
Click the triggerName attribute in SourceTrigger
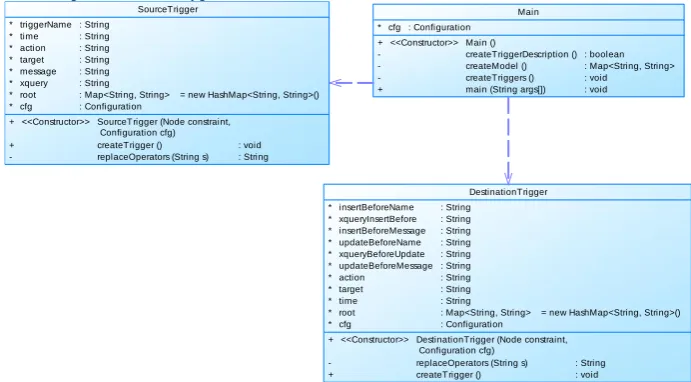pyautogui.click(x=45, y=25)
